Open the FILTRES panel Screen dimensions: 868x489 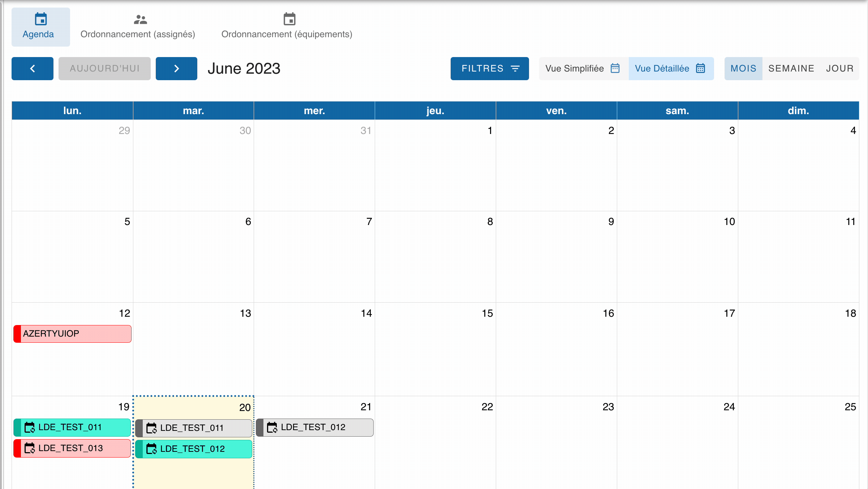(x=490, y=69)
